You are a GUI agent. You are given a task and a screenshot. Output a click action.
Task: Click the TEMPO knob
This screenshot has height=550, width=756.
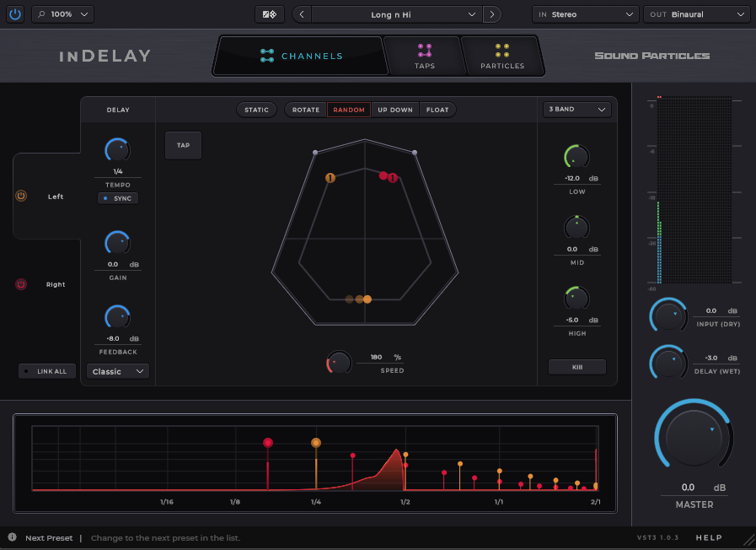(x=118, y=150)
